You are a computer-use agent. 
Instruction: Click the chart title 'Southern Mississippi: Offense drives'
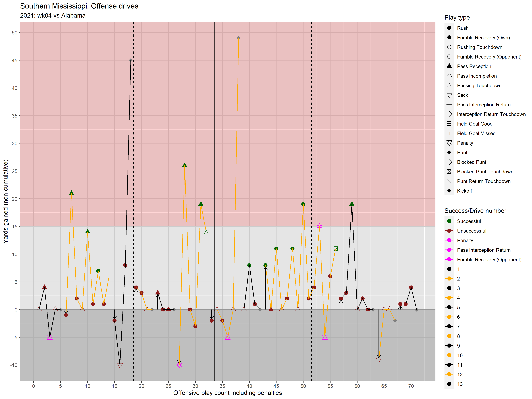[x=79, y=6]
